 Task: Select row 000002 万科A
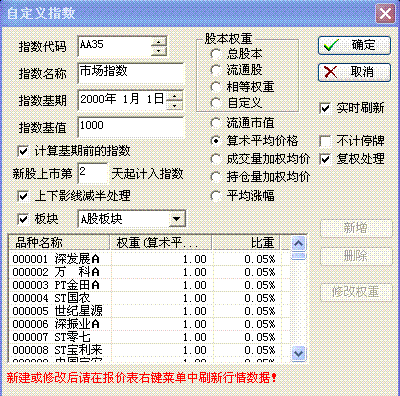click(149, 272)
